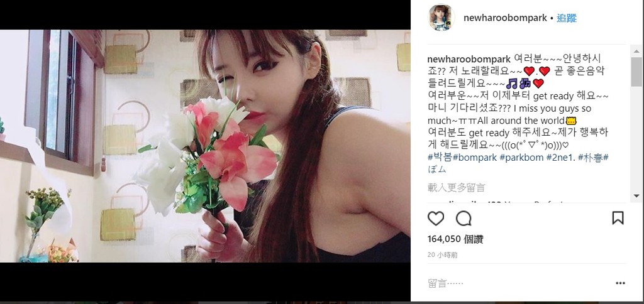Open the #bompark hashtag
644x304 pixels.
(474, 158)
